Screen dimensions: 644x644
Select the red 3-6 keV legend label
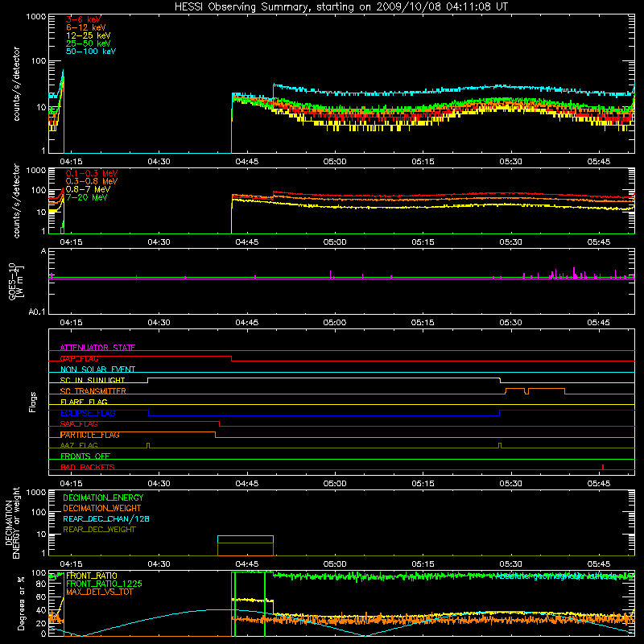coord(84,19)
